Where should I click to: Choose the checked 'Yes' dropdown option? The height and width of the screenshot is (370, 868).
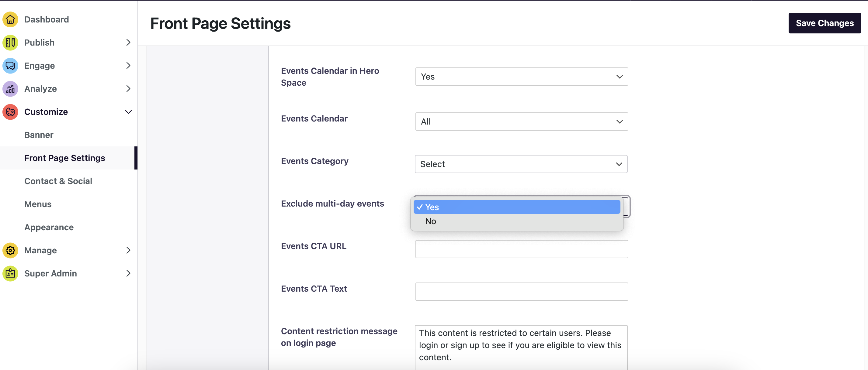[x=516, y=207]
